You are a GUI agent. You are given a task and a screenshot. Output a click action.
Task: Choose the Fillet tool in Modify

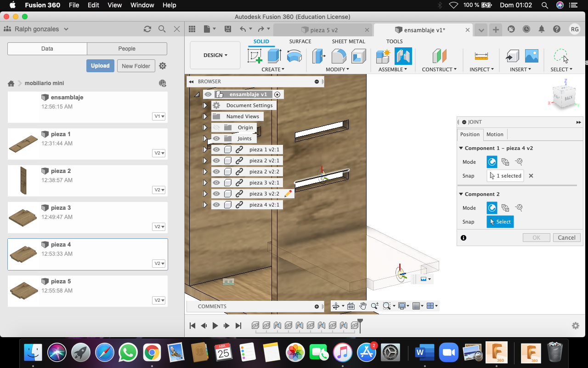[x=339, y=56]
